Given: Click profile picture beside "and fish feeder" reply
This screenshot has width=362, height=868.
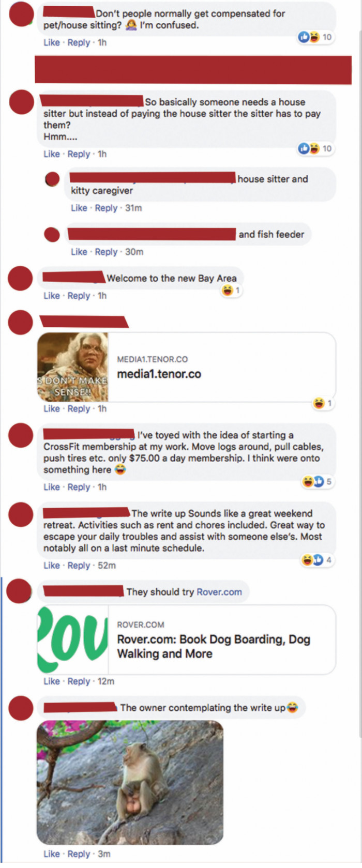Looking at the screenshot, I should click(x=52, y=234).
